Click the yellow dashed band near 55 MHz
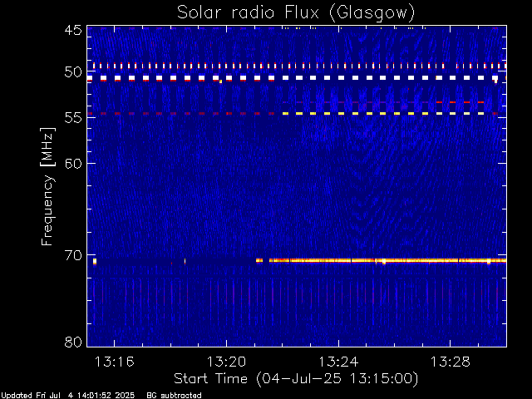The height and width of the screenshot is (399, 532). pyautogui.click(x=383, y=113)
